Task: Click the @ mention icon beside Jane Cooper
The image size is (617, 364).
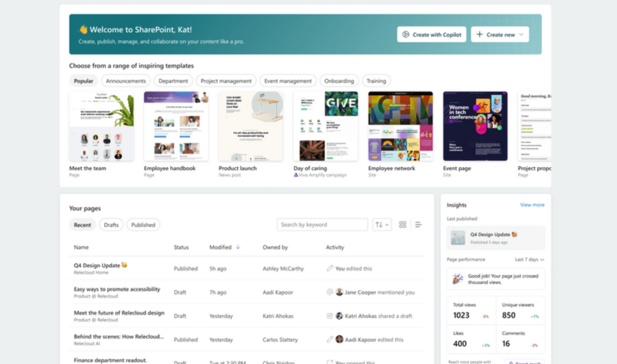Action: 330,292
